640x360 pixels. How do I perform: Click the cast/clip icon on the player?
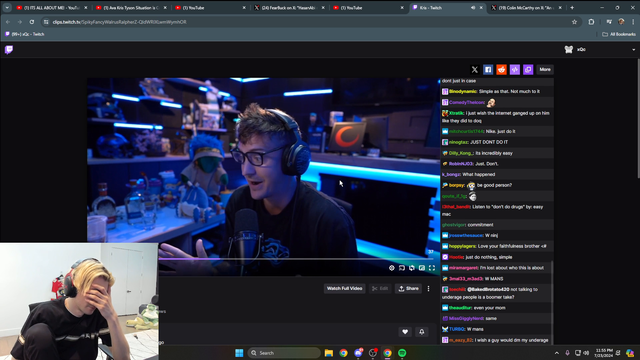coord(402,268)
